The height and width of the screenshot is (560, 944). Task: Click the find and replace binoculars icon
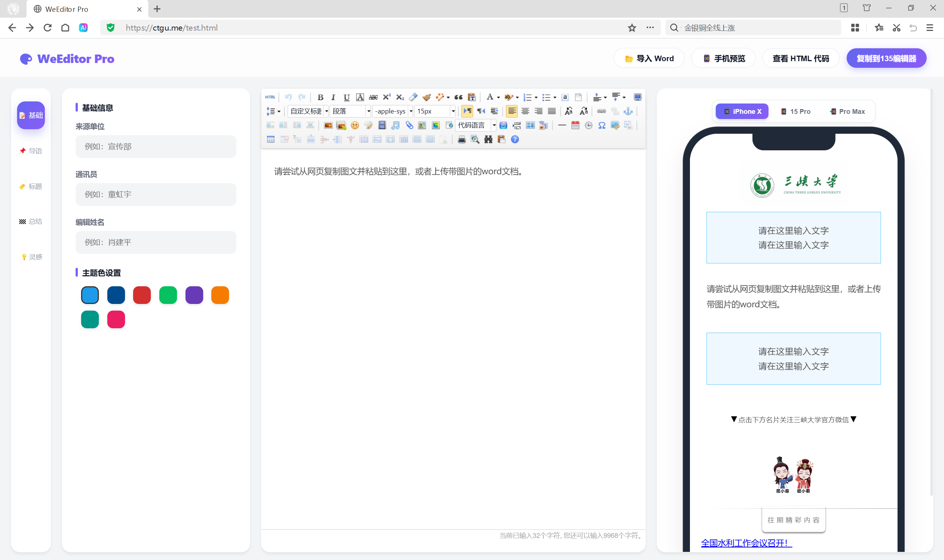pyautogui.click(x=488, y=139)
